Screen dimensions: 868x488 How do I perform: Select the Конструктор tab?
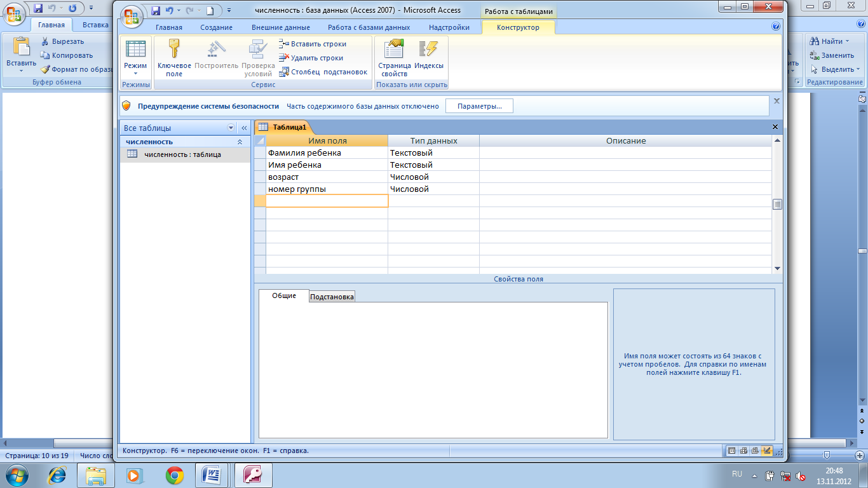pos(519,27)
